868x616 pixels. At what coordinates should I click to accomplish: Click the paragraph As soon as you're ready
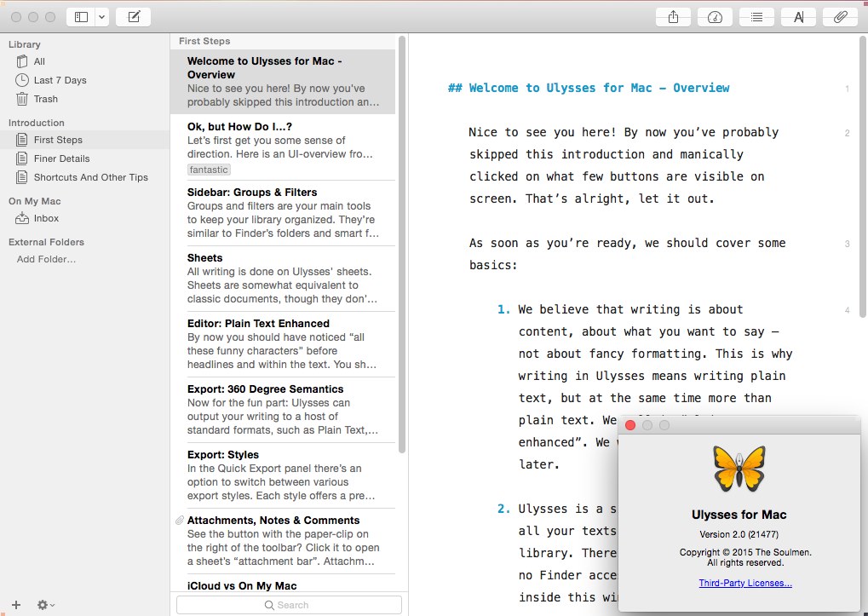tap(627, 254)
